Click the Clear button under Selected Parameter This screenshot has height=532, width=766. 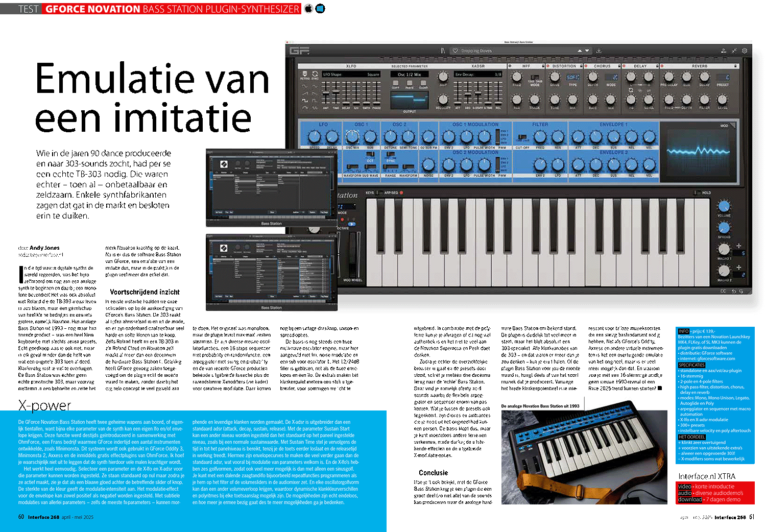coord(423,84)
